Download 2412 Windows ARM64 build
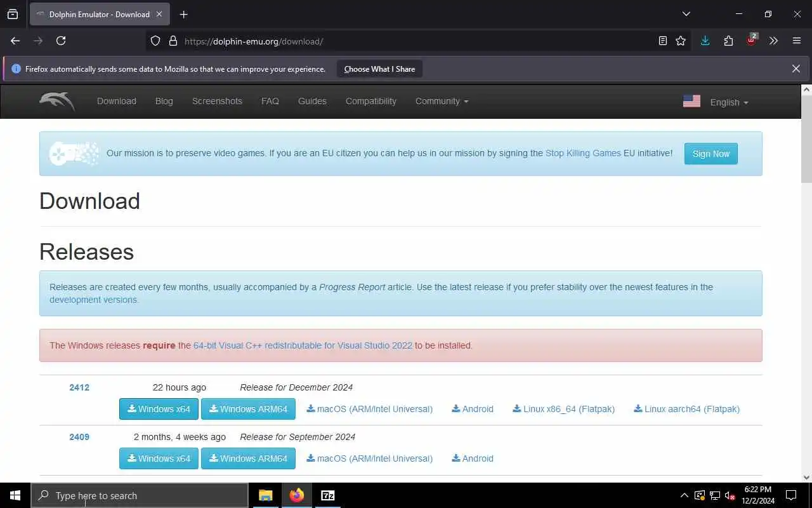The image size is (812, 508). [248, 409]
